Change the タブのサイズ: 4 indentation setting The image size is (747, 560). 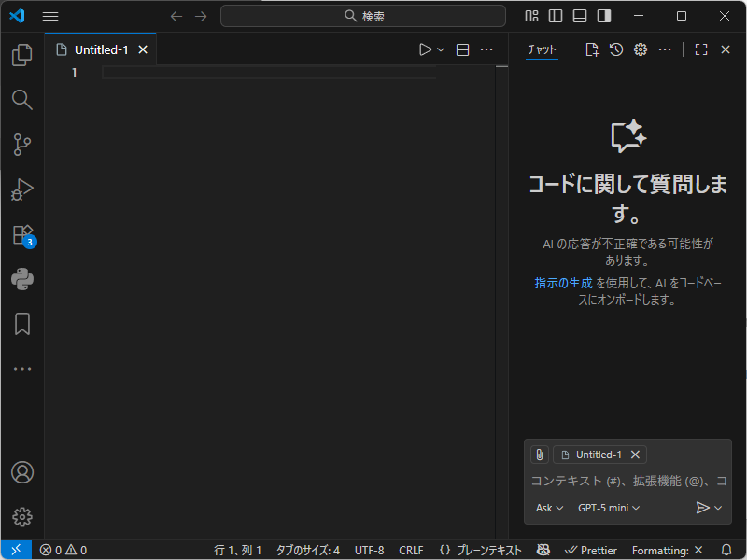pos(308,550)
